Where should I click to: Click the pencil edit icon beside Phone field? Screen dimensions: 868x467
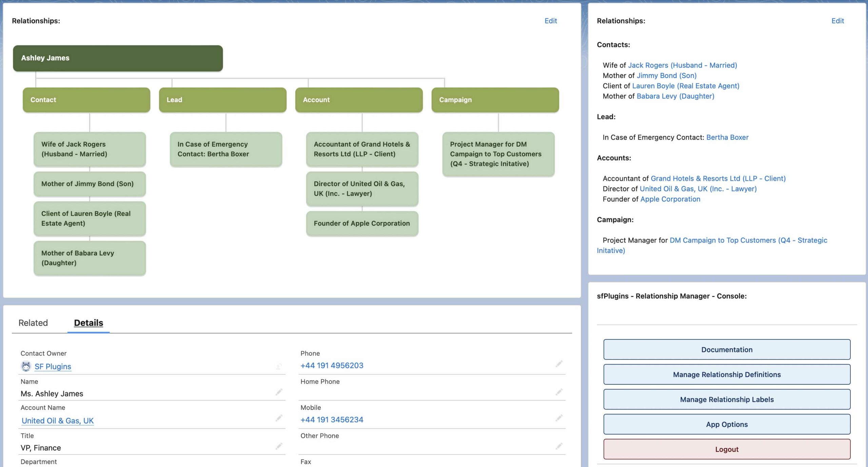[x=559, y=364]
